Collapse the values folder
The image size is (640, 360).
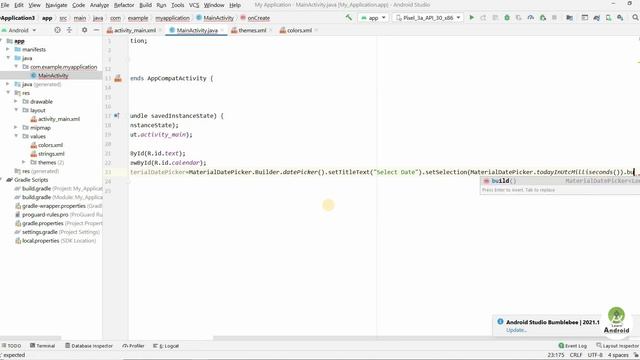point(16,136)
